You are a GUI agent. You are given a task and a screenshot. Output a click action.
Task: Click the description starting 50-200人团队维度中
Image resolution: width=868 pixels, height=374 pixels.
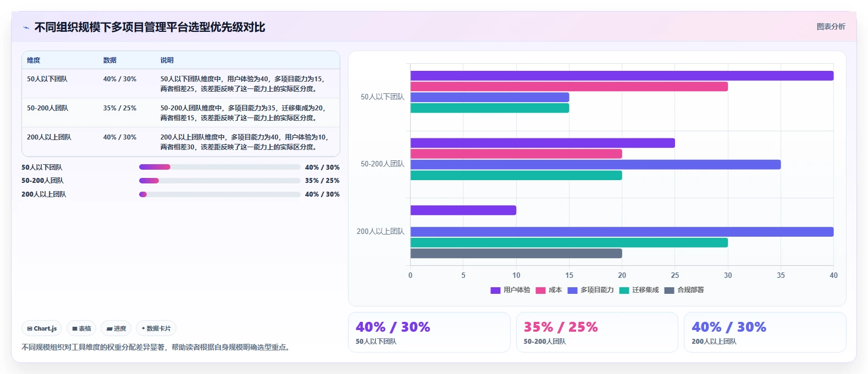click(243, 113)
